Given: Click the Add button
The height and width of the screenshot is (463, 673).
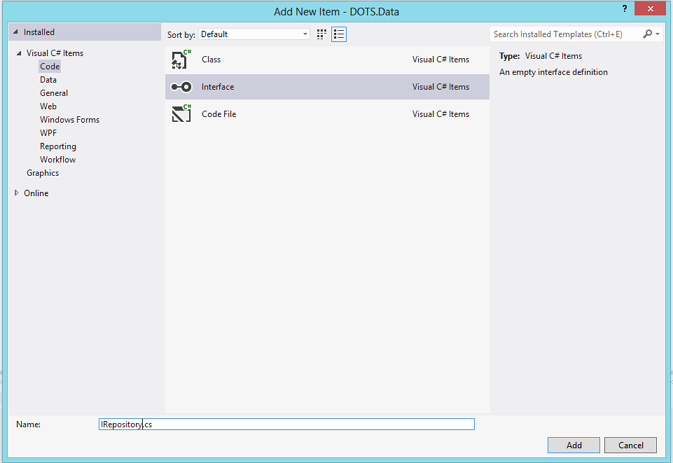Looking at the screenshot, I should tap(574, 445).
